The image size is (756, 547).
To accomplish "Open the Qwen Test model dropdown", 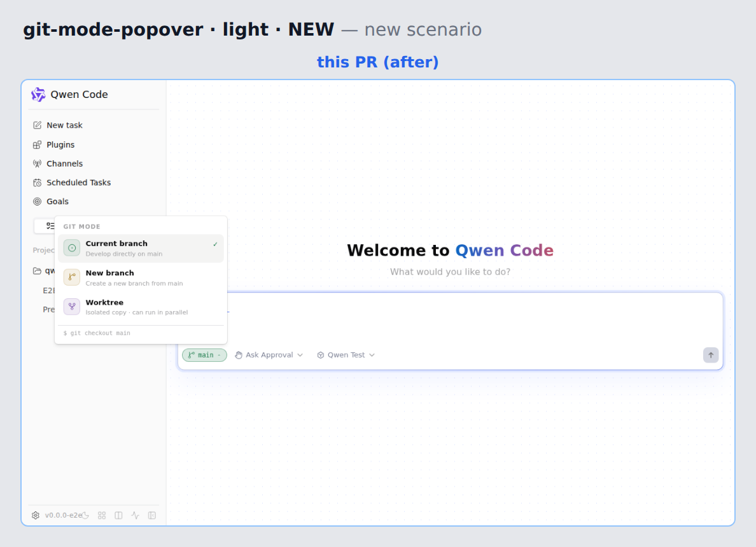I will point(346,355).
